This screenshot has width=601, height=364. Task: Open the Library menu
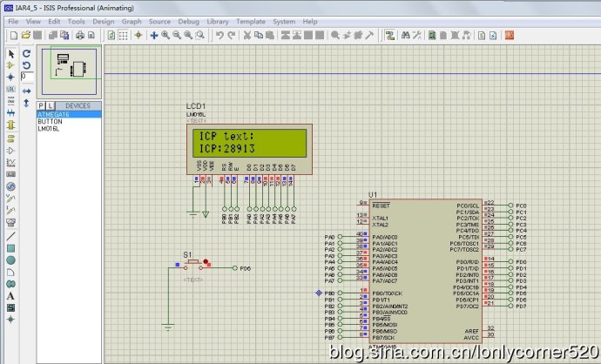pos(218,22)
